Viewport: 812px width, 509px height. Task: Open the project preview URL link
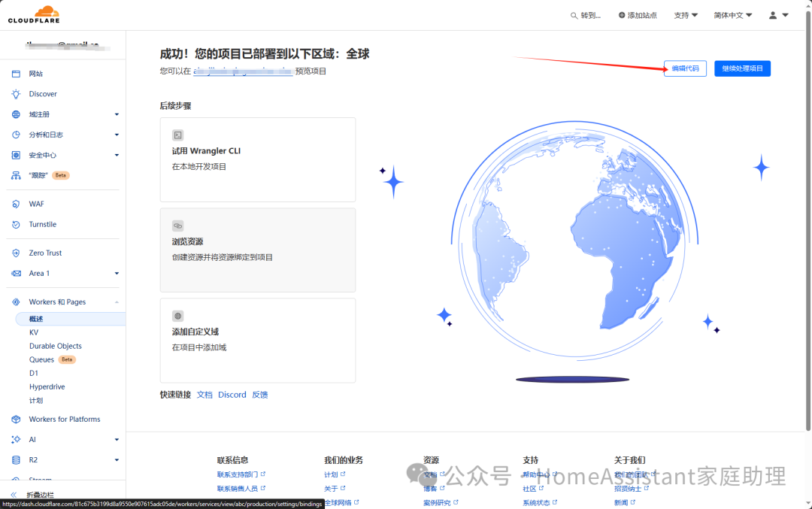pyautogui.click(x=243, y=71)
